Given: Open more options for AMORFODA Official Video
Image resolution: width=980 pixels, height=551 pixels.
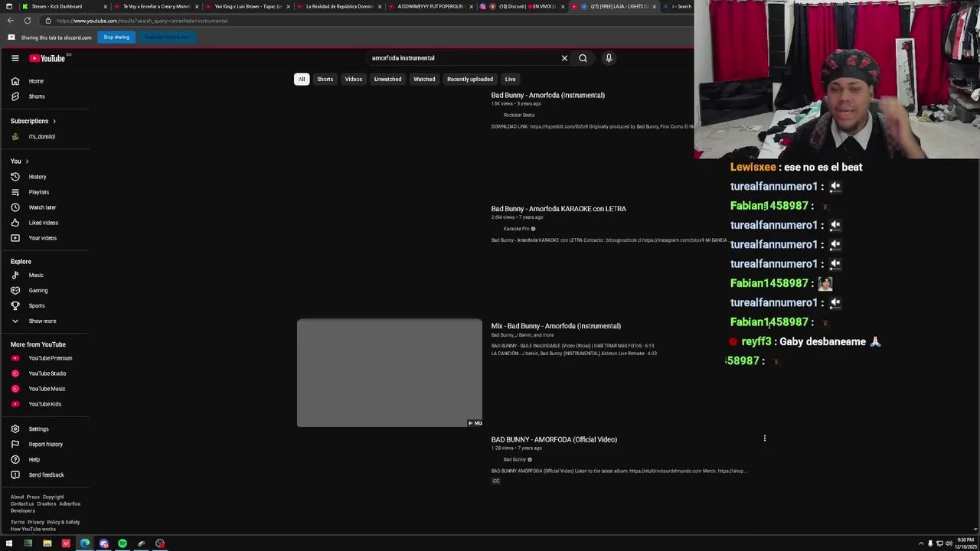Looking at the screenshot, I should (x=764, y=439).
